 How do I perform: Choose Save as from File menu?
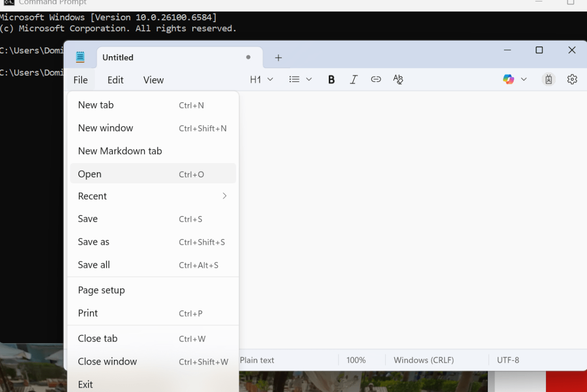[x=153, y=242]
